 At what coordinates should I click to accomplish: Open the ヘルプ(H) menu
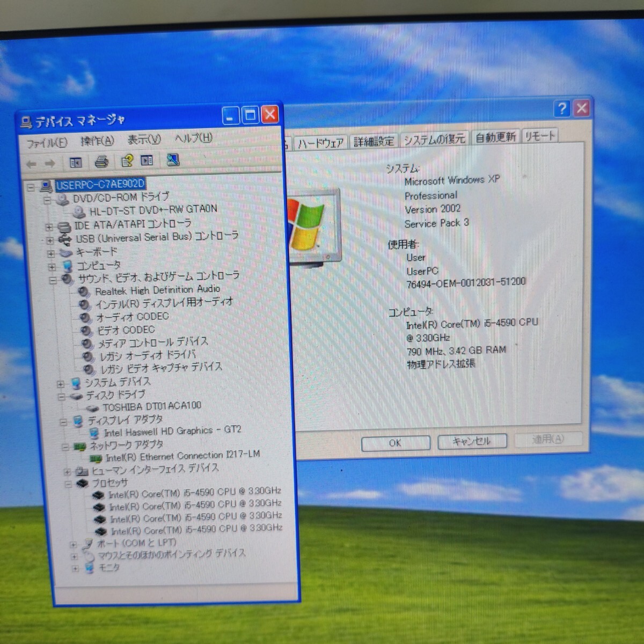coord(193,138)
